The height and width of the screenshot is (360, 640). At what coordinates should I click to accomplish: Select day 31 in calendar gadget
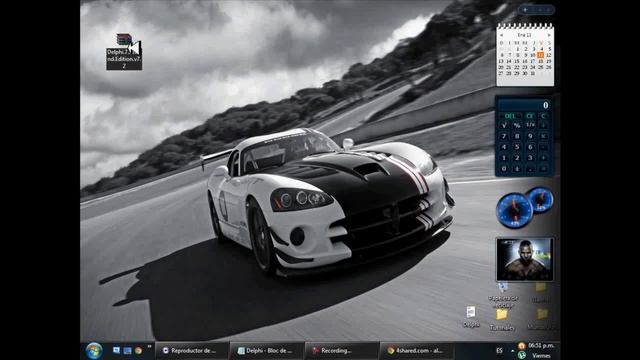tap(533, 73)
